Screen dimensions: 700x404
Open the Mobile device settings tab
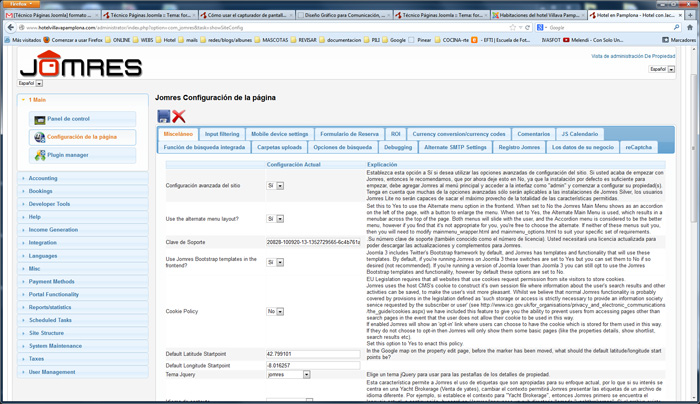click(x=279, y=134)
